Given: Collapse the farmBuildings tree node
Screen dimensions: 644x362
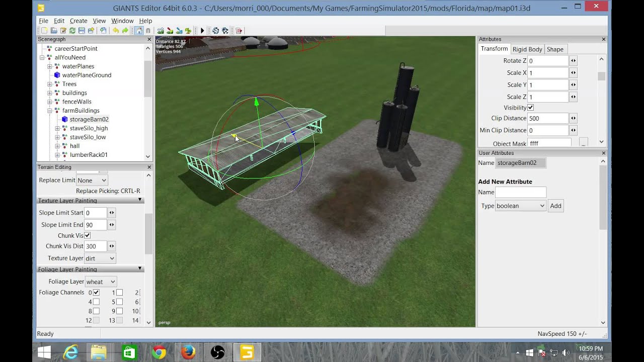Looking at the screenshot, I should pos(50,111).
